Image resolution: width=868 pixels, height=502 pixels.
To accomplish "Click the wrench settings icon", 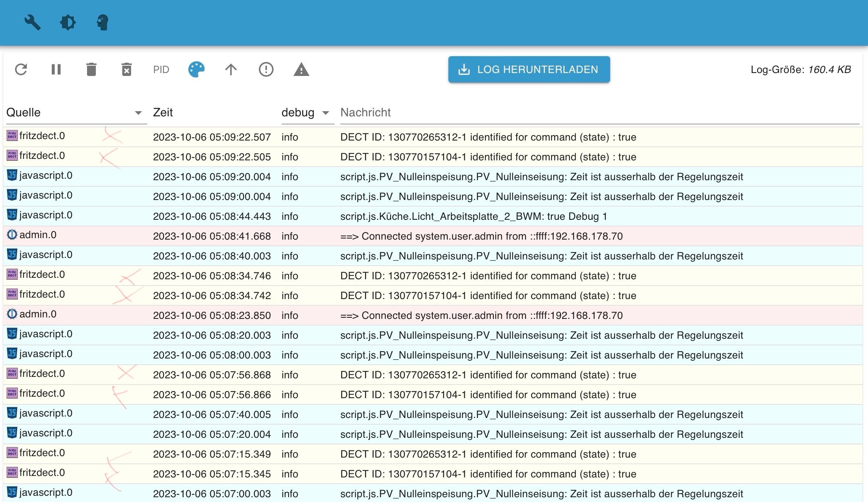I will pyautogui.click(x=32, y=22).
